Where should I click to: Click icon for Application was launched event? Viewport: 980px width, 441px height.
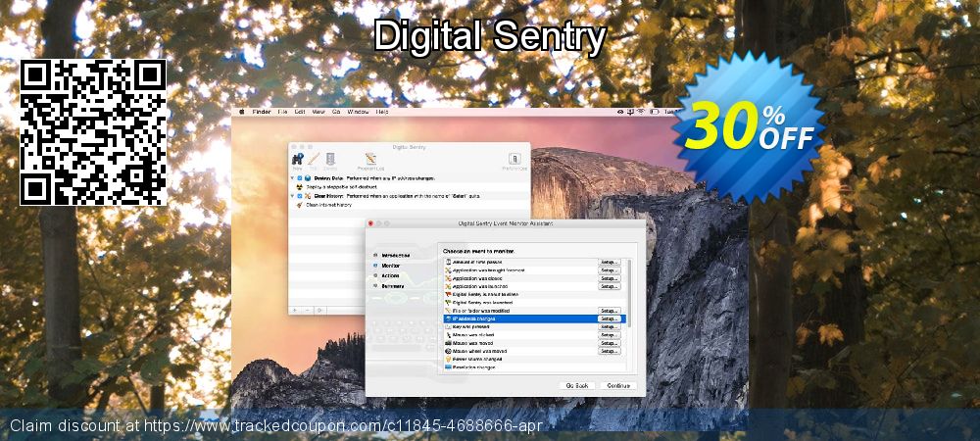click(448, 287)
